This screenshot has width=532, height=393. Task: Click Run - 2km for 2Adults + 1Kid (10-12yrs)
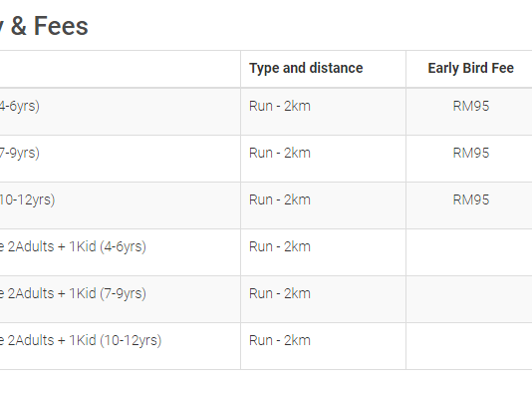click(x=280, y=340)
